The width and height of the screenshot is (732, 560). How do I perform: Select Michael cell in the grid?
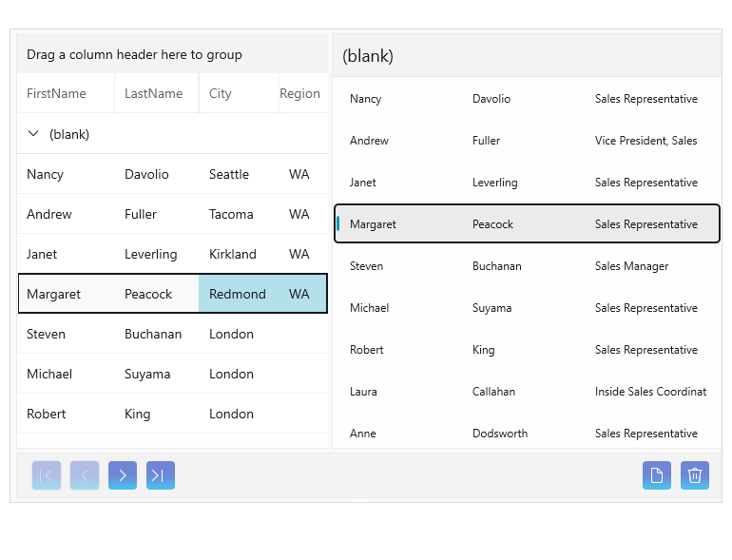66,374
